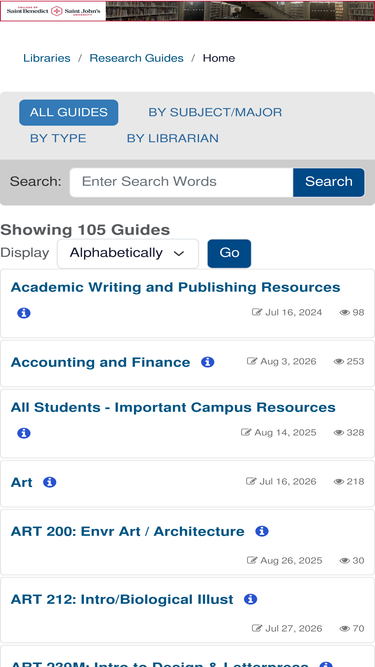
Task: Click info icon under All Students - Important Campus Resources
Action: coord(24,433)
